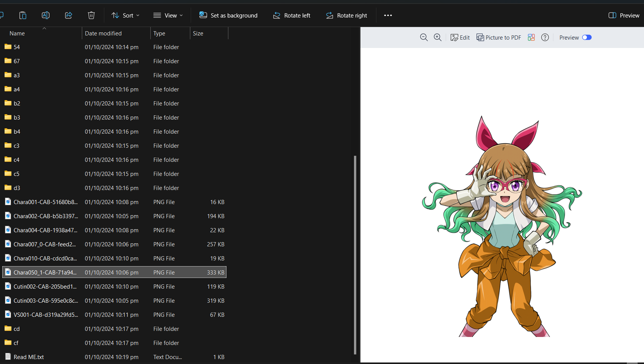This screenshot has height=364, width=644.
Task: Click the Rename icon in toolbar
Action: coord(46,15)
